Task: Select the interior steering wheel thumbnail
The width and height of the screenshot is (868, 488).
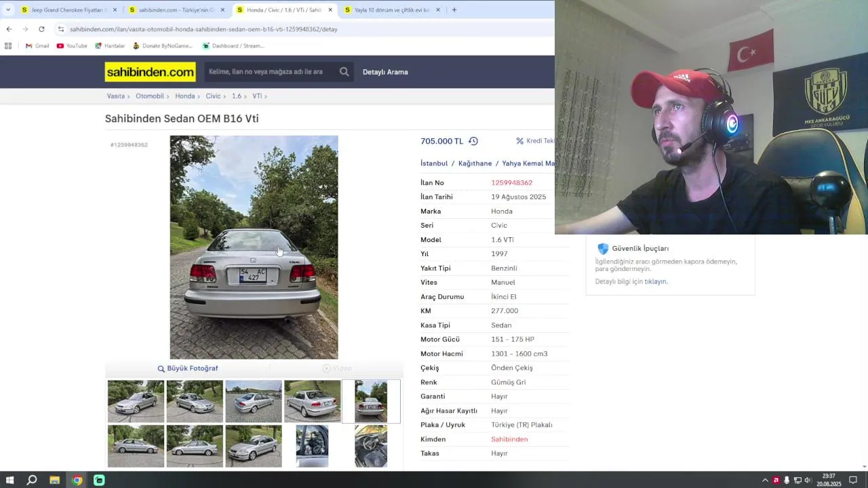Action: (x=371, y=446)
